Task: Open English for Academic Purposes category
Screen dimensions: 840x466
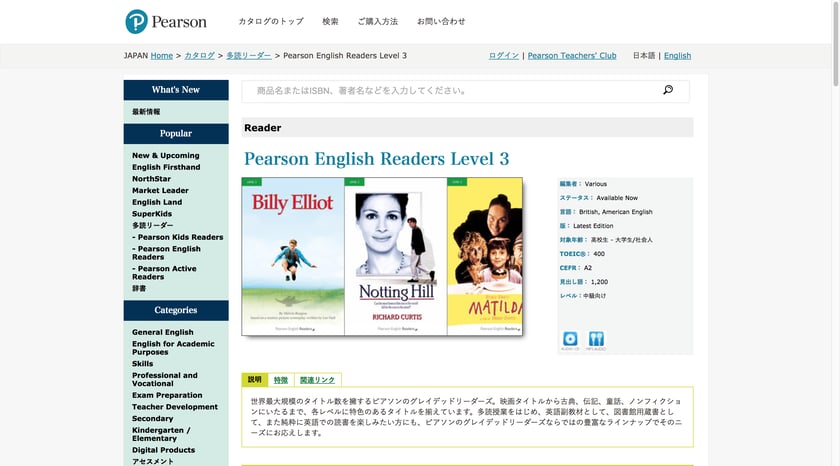Action: [173, 348]
